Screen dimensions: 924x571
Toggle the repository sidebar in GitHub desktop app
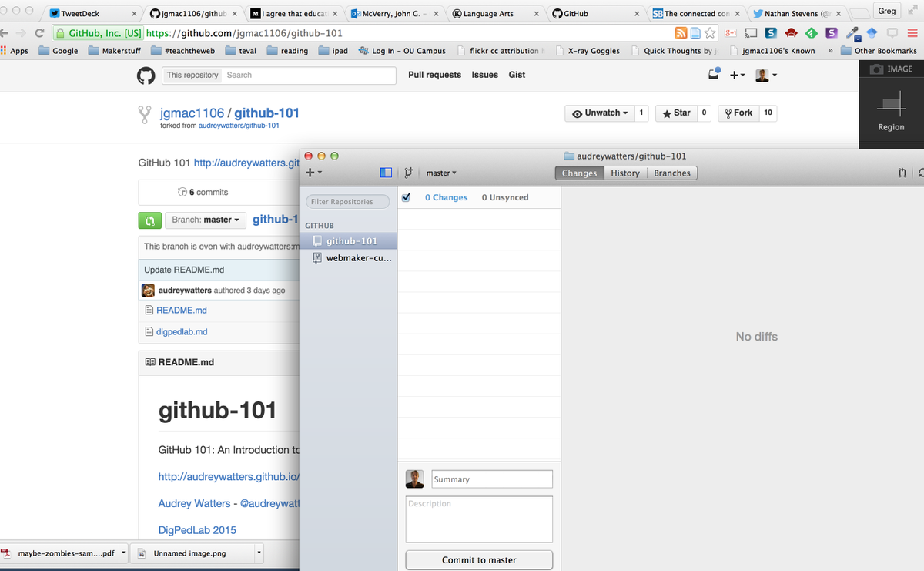387,173
